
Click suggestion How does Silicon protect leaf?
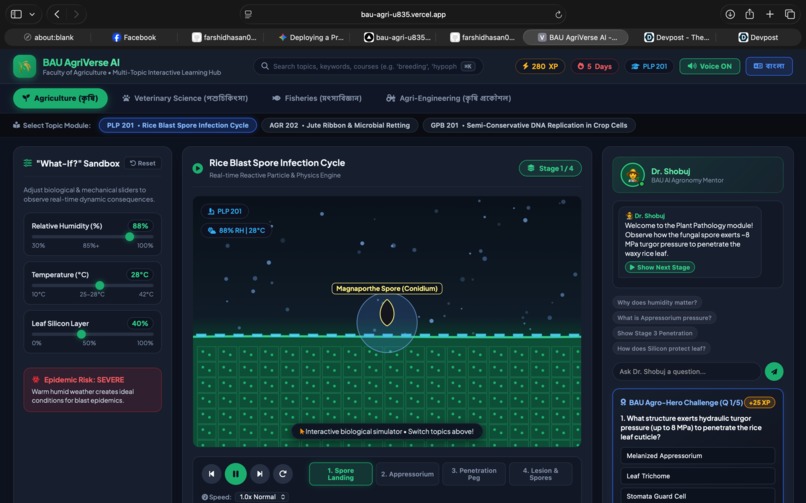(661, 348)
